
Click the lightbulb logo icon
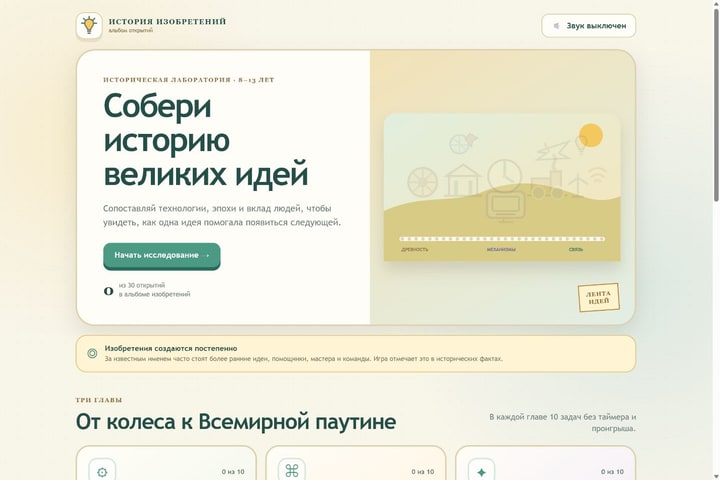[x=89, y=25]
